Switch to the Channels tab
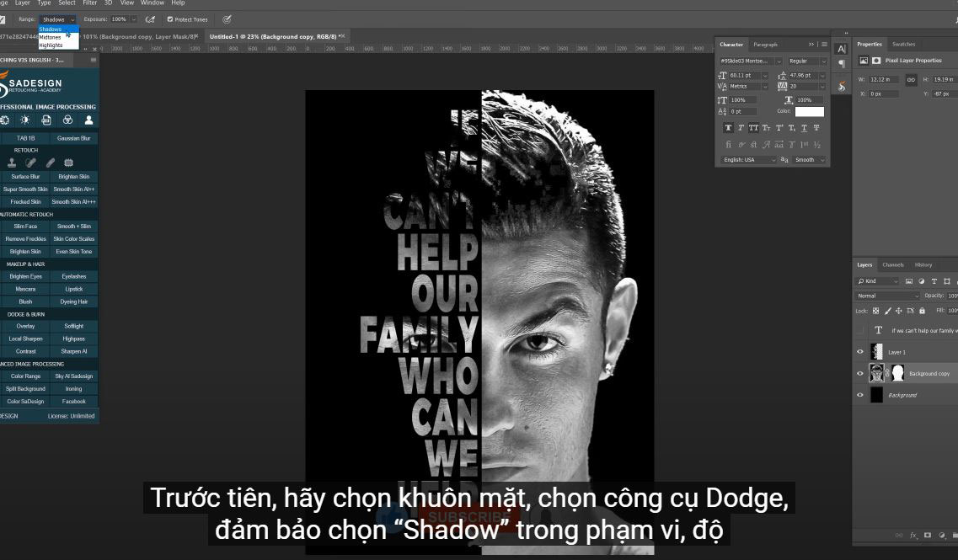This screenshot has height=560, width=958. (x=893, y=264)
